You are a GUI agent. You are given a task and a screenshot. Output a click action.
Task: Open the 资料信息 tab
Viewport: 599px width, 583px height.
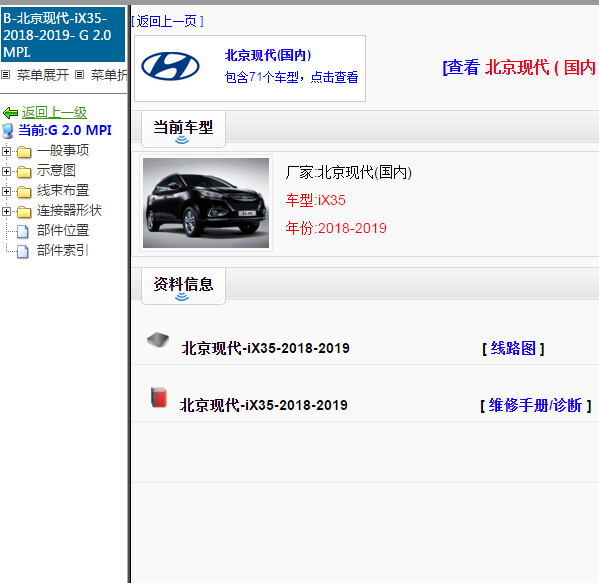(x=183, y=286)
